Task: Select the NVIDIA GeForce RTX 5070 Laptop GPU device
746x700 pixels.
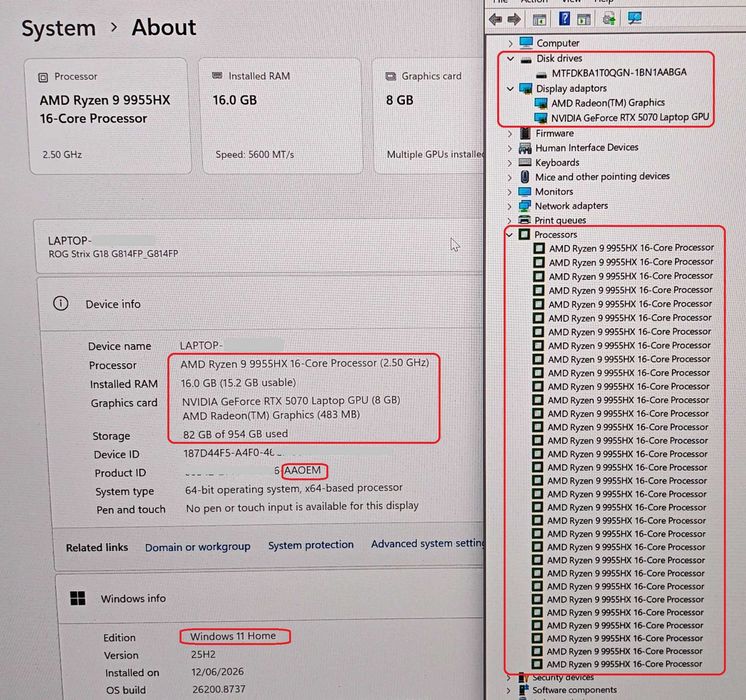Action: (629, 117)
